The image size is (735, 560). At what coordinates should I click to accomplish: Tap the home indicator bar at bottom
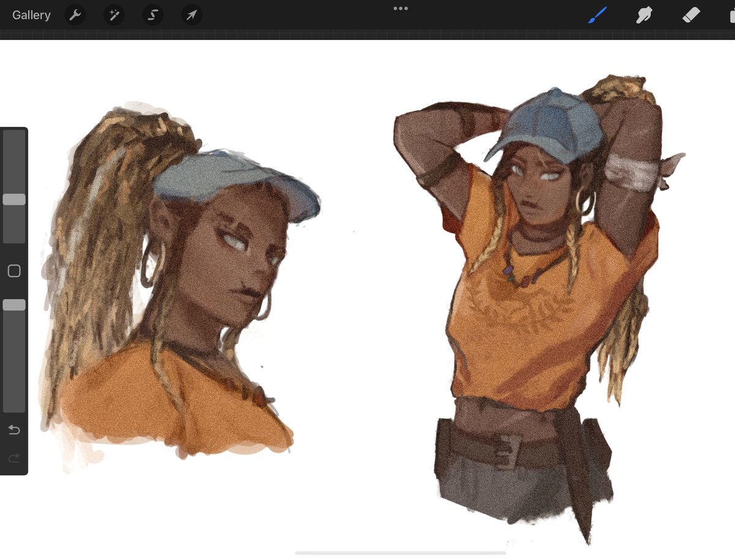(x=401, y=553)
